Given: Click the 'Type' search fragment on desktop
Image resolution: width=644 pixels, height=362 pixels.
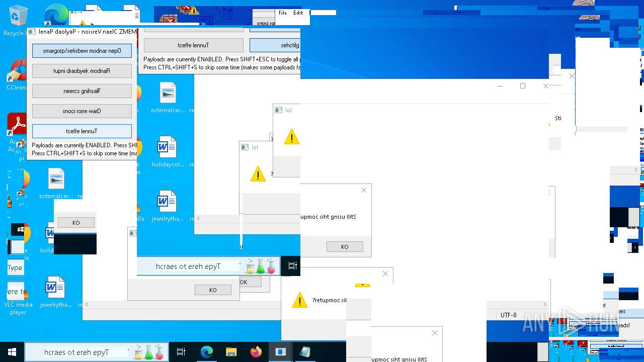Looking at the screenshot, I should 16,267.
